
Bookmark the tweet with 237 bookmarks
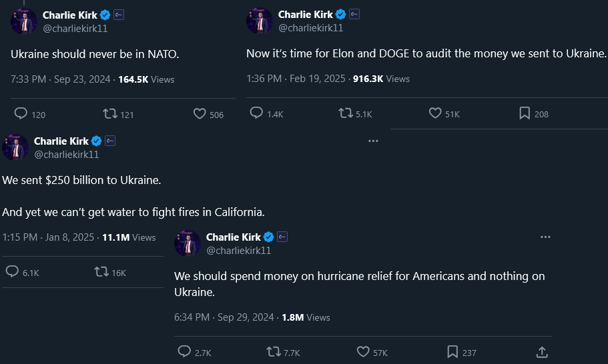[452, 352]
